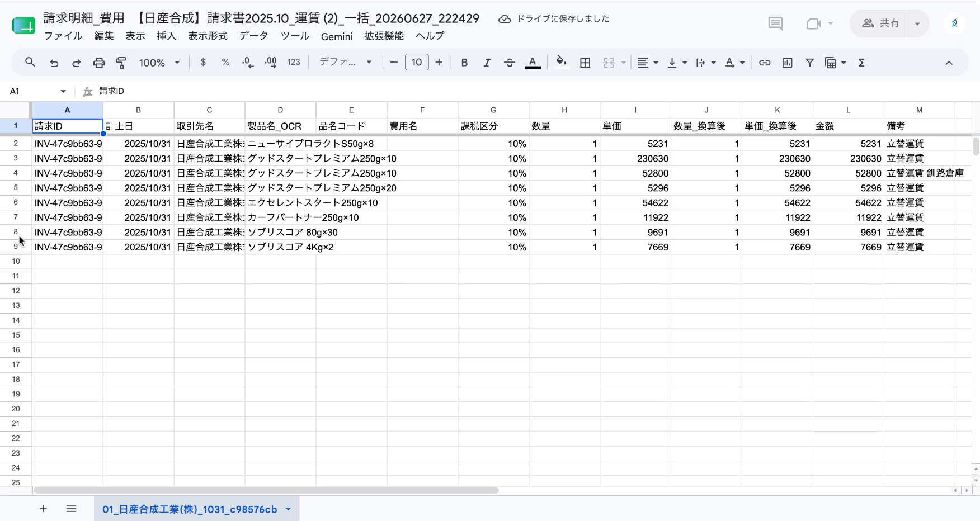
Task: Click the functions sigma icon
Action: pos(861,63)
